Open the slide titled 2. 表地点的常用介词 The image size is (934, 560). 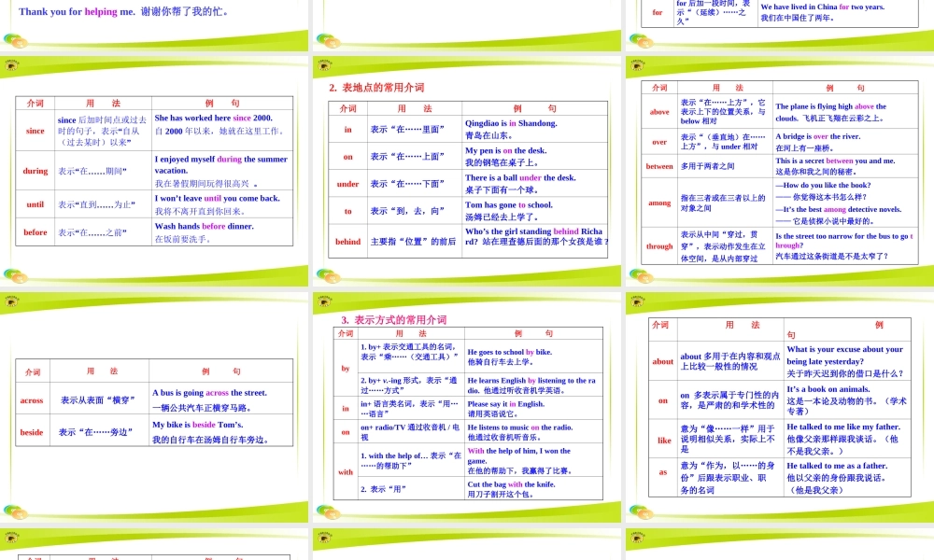click(467, 171)
